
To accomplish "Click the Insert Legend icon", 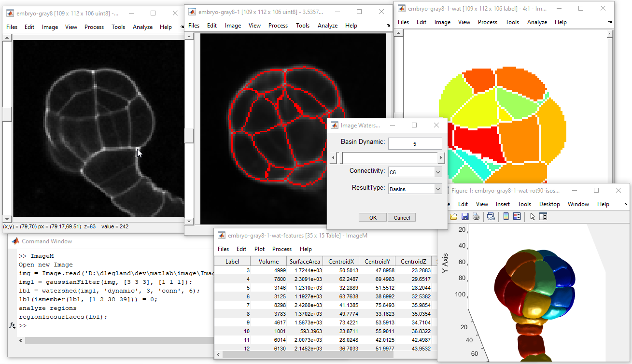I will pos(517,217).
